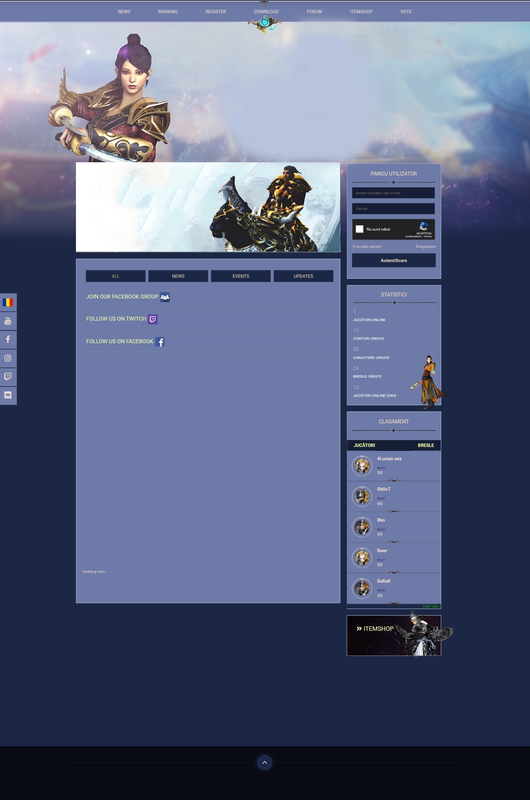
Task: Open REGISTER in the top navigation
Action: coord(216,12)
